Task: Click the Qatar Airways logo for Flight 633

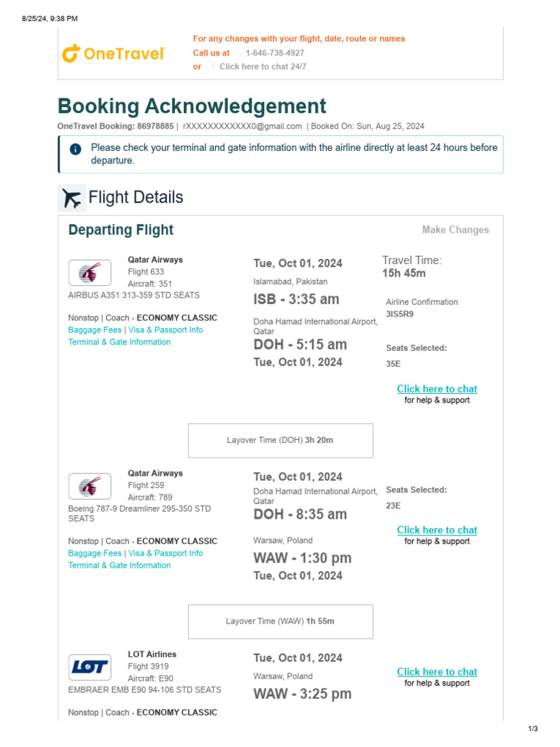Action: point(90,273)
